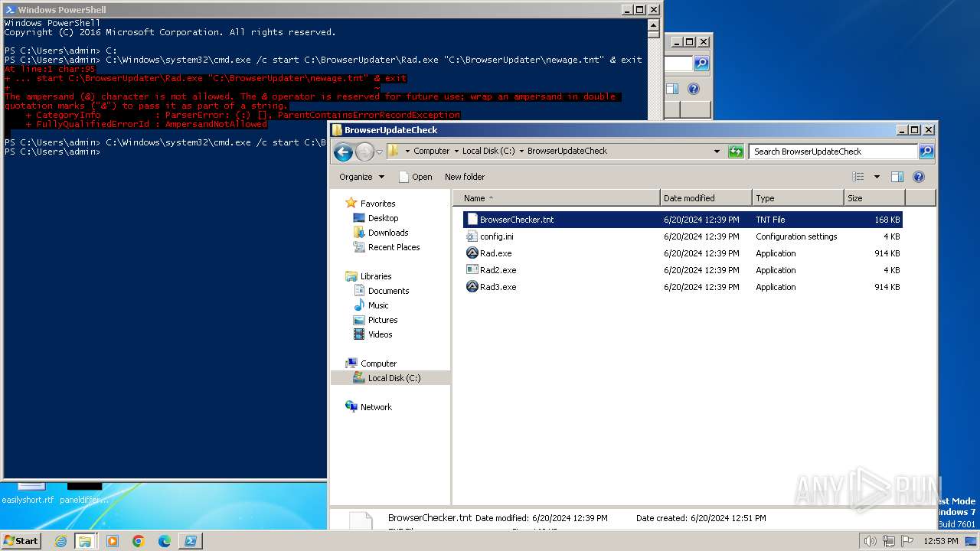Sort files by Size column
Viewport: 980px width, 551px height.
[x=874, y=198]
